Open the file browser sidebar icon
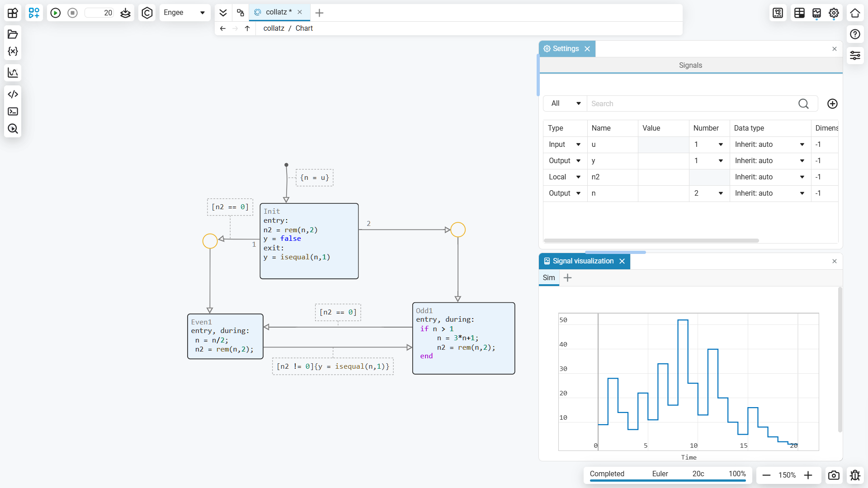The width and height of the screenshot is (868, 488). click(13, 34)
